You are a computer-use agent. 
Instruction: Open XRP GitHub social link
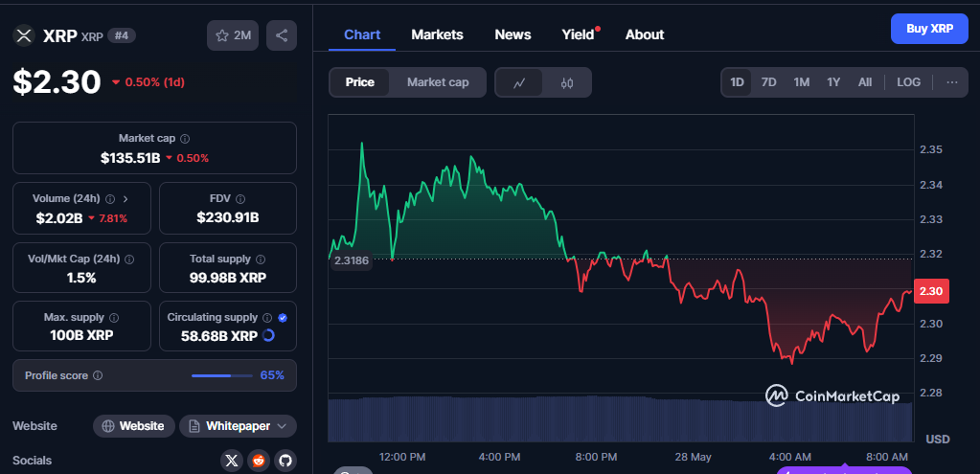285,461
